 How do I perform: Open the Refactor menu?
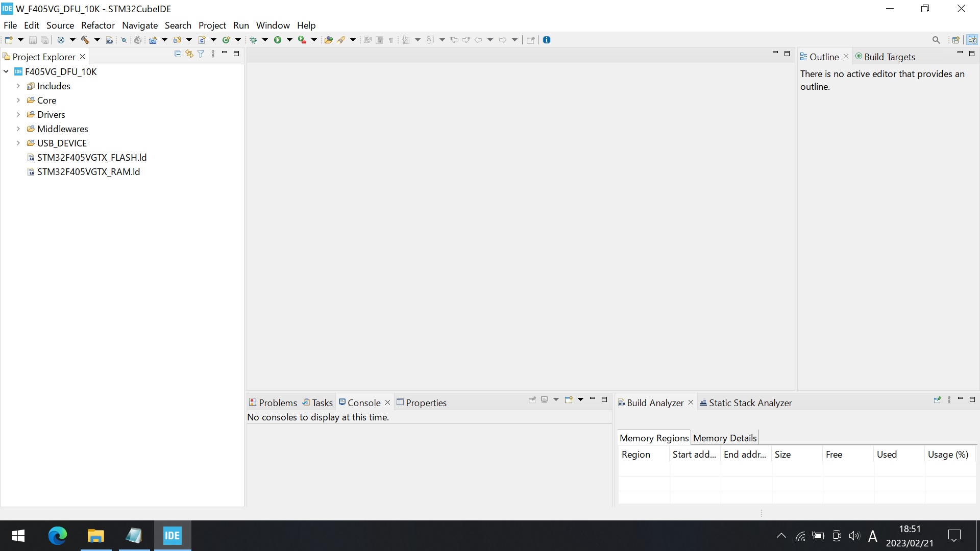98,25
